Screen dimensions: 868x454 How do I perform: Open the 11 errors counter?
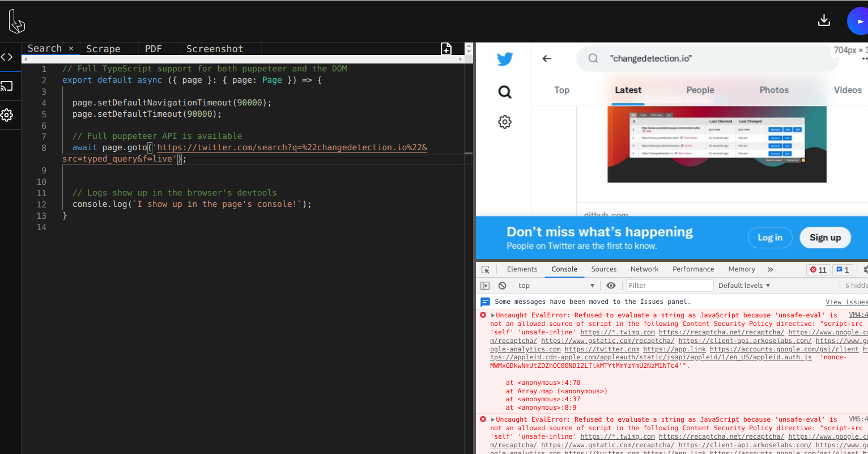pyautogui.click(x=819, y=270)
